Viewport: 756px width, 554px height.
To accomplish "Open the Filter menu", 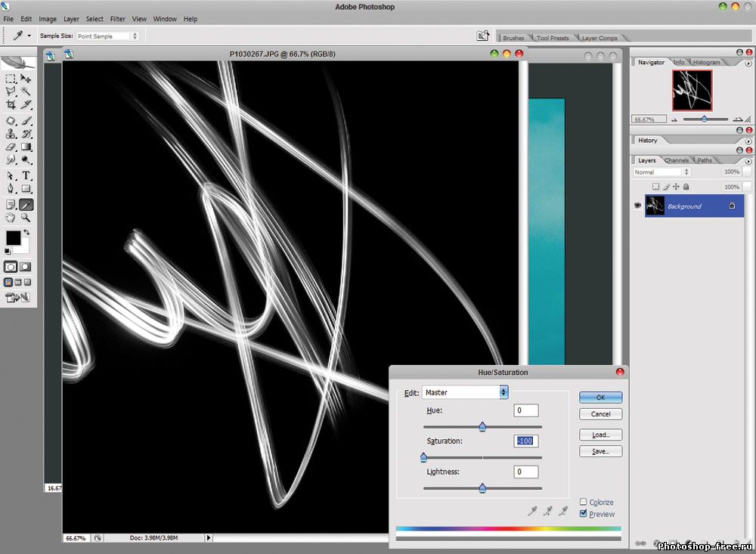I will pos(117,18).
